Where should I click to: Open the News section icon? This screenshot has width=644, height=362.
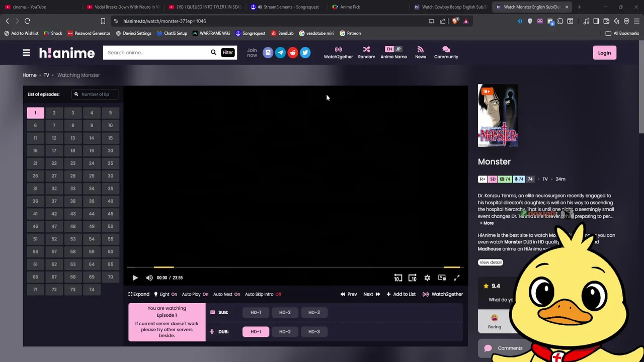click(420, 52)
